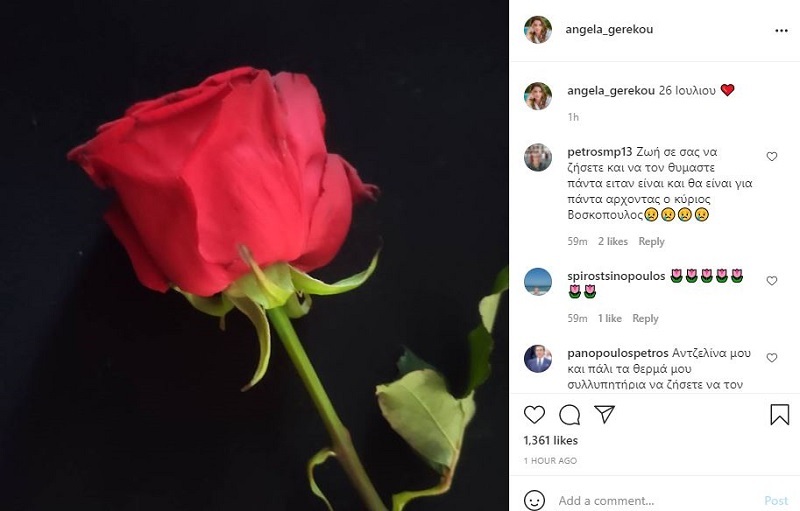800x511 pixels.
Task: Open the emoji picker smiley icon
Action: (534, 500)
